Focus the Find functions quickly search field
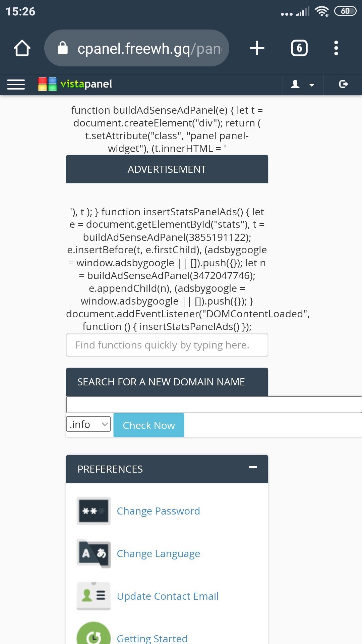Image resolution: width=362 pixels, height=644 pixels. pos(167,345)
